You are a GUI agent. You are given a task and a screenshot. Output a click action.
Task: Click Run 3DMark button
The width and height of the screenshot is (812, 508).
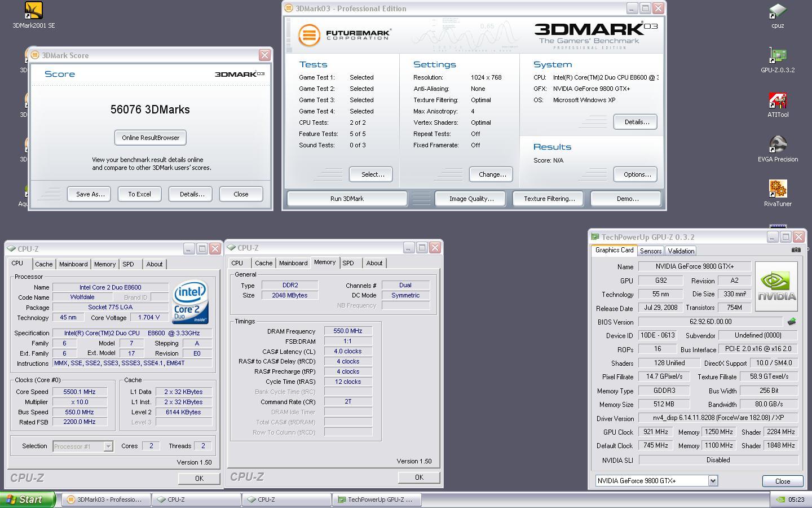pyautogui.click(x=347, y=199)
